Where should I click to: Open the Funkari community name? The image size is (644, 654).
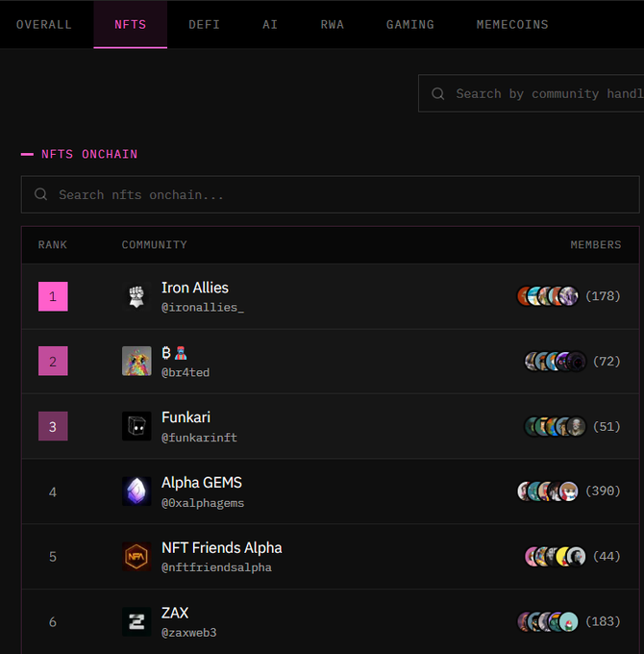point(186,417)
